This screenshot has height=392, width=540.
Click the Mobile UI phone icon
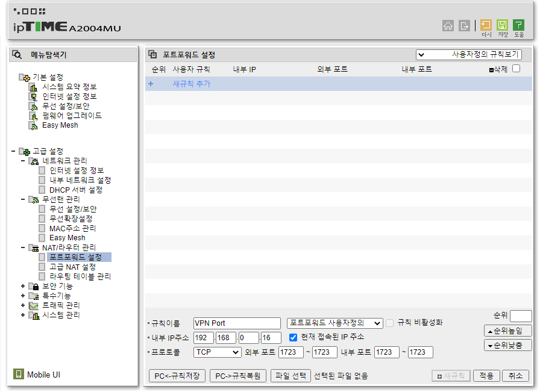point(18,374)
